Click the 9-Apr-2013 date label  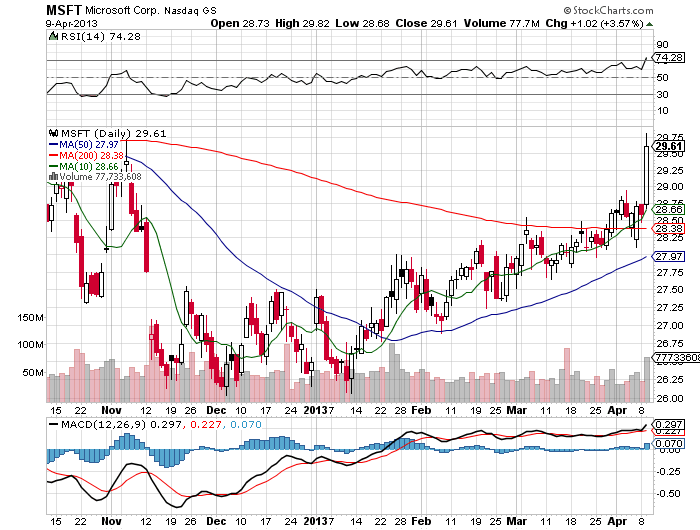71,24
